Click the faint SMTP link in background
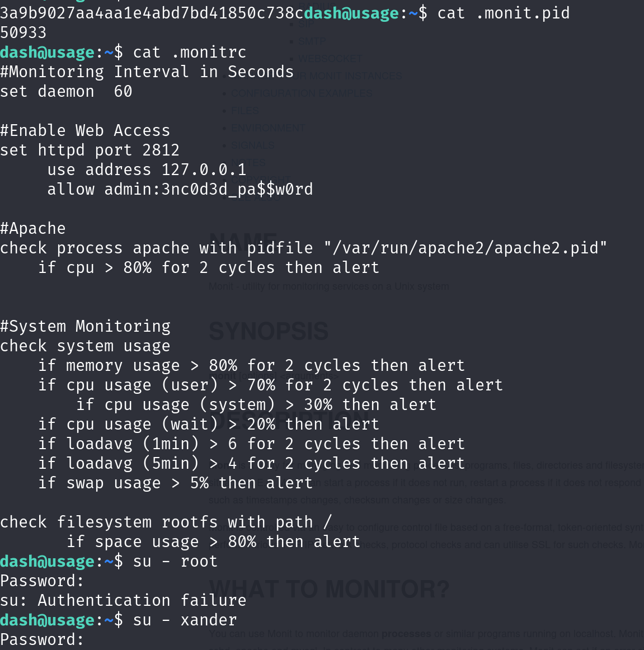This screenshot has width=644, height=650. click(312, 41)
